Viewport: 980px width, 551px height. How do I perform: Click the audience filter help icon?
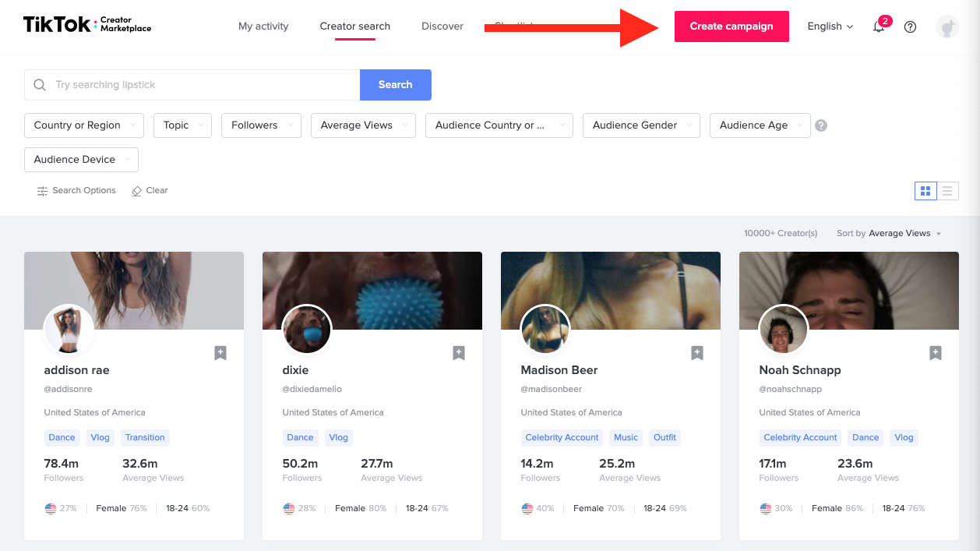click(821, 125)
